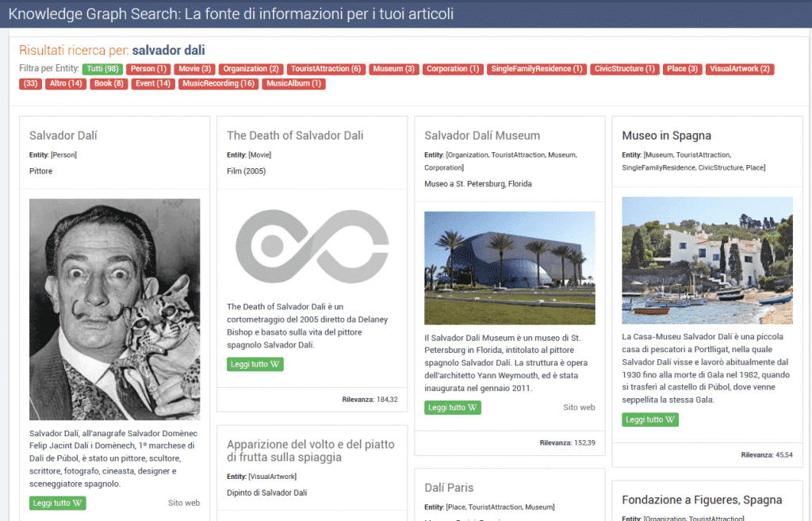
Task: Click the search term 'salvador dali'
Action: [169, 50]
